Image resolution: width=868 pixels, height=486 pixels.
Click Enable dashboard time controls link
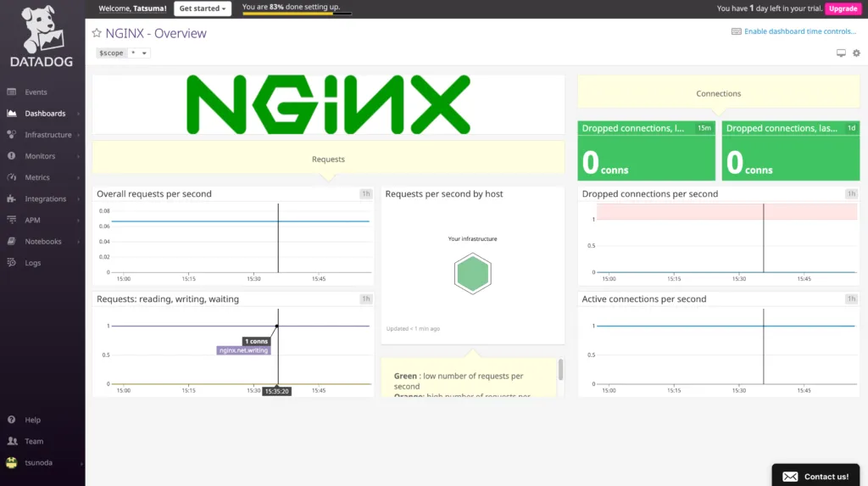point(800,31)
